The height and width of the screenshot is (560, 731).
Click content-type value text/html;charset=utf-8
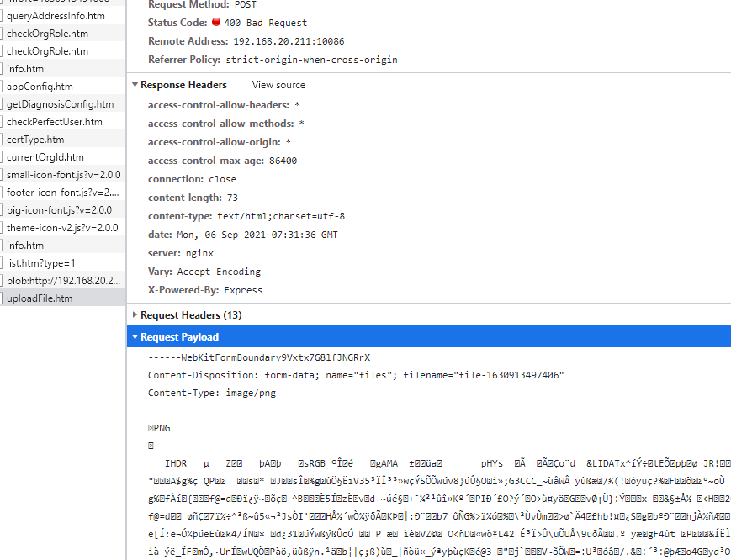[x=281, y=217]
